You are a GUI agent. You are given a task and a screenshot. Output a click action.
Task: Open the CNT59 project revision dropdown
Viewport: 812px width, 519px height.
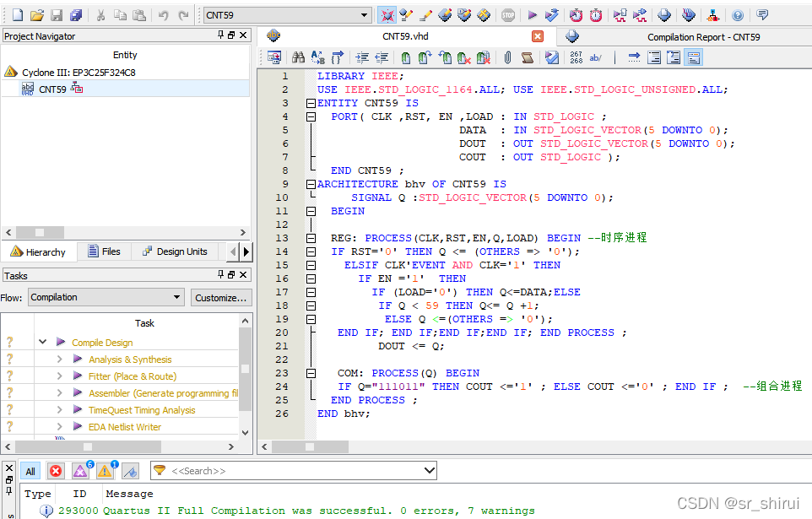pyautogui.click(x=364, y=15)
